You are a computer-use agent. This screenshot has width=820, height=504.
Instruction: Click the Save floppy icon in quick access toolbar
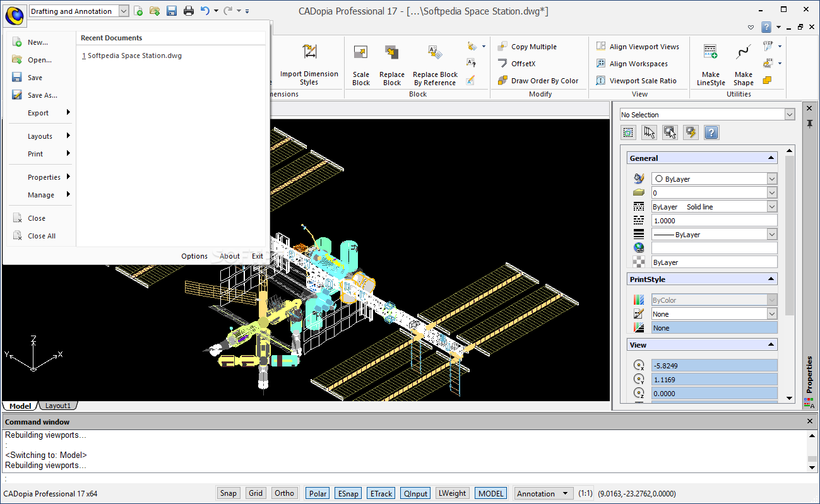click(x=172, y=11)
